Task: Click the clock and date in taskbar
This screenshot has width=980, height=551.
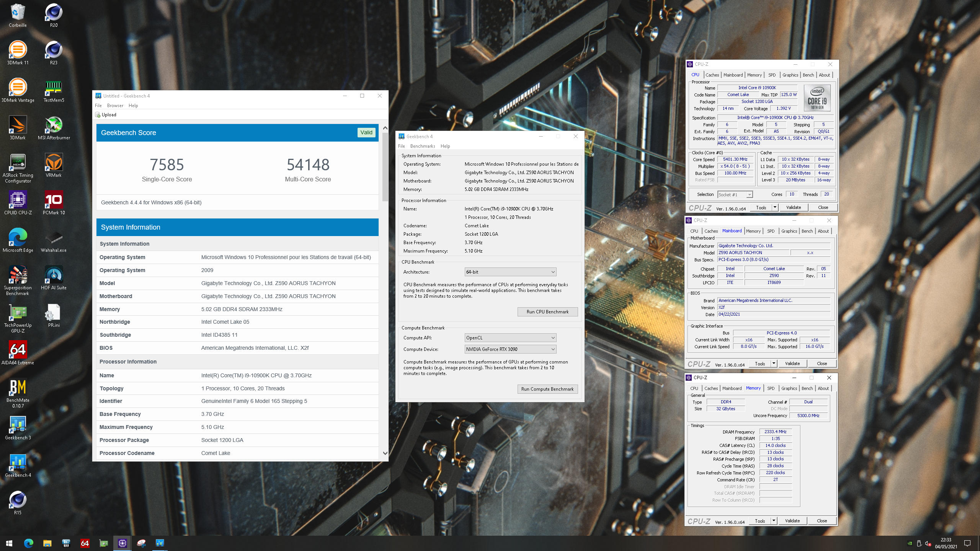Action: (946, 543)
